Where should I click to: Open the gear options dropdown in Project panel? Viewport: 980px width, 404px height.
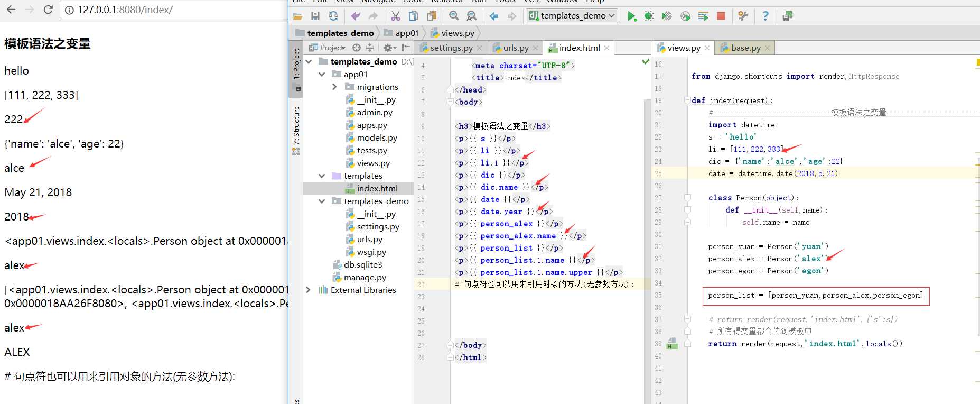coord(390,48)
